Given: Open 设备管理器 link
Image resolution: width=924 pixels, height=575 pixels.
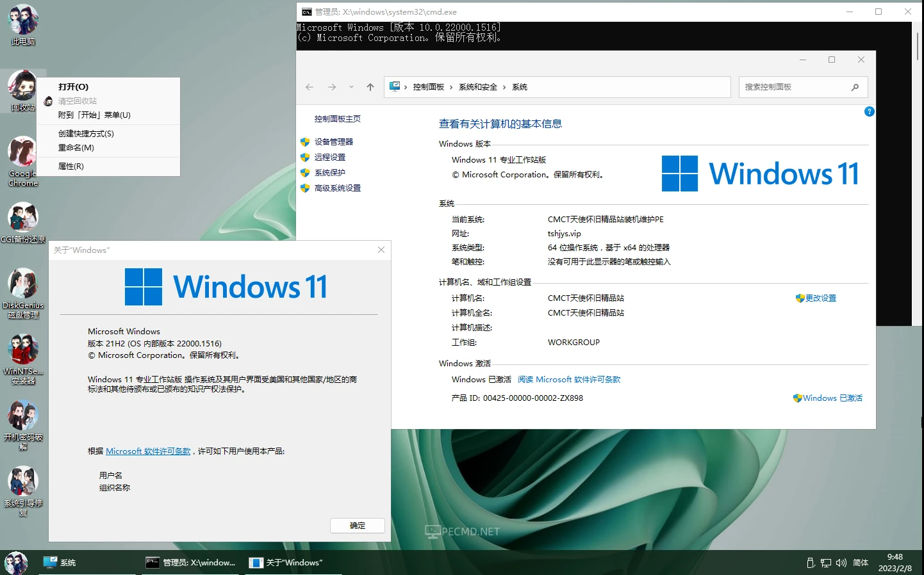Looking at the screenshot, I should [334, 142].
